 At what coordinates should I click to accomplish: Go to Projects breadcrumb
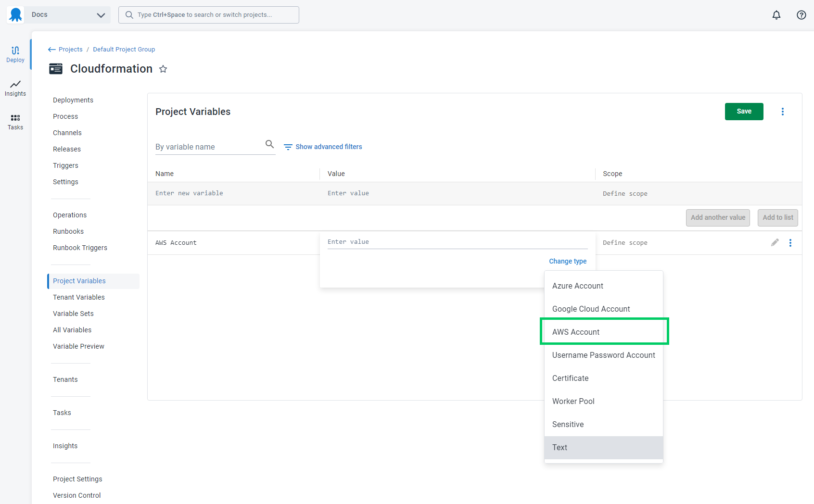pyautogui.click(x=71, y=50)
